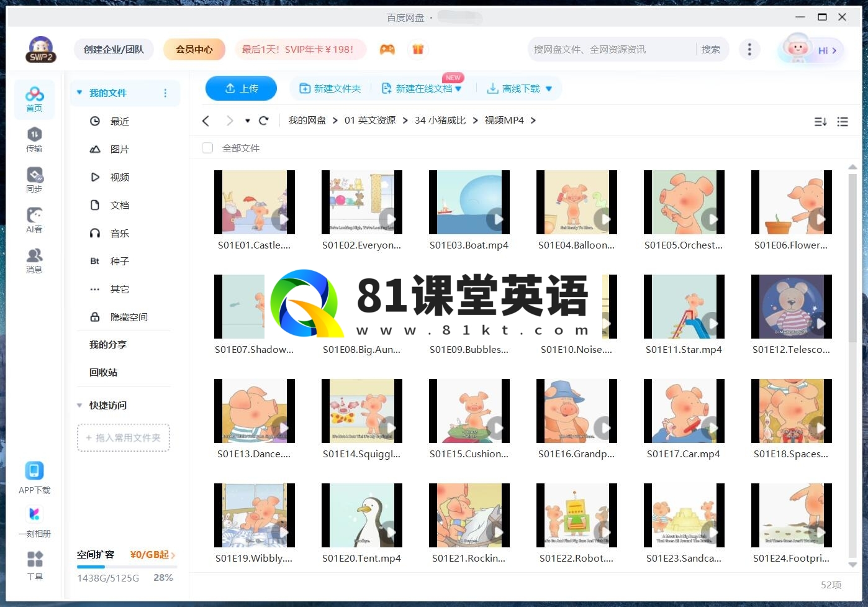868x607 pixels.
Task: Collapse the 快捷访问 section arrow
Action: (x=79, y=405)
